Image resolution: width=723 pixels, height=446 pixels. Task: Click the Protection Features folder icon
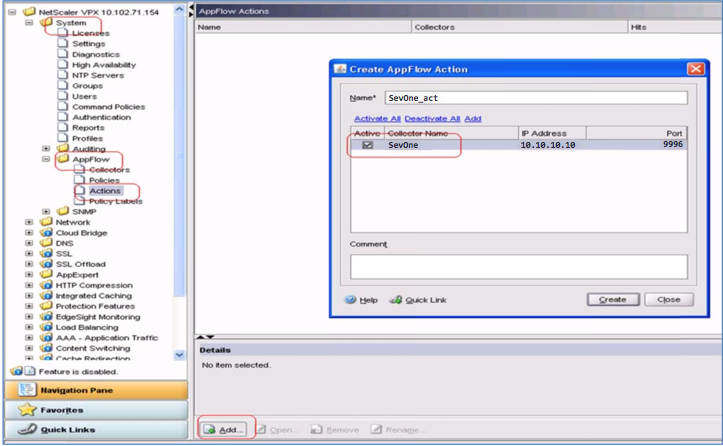tap(46, 306)
